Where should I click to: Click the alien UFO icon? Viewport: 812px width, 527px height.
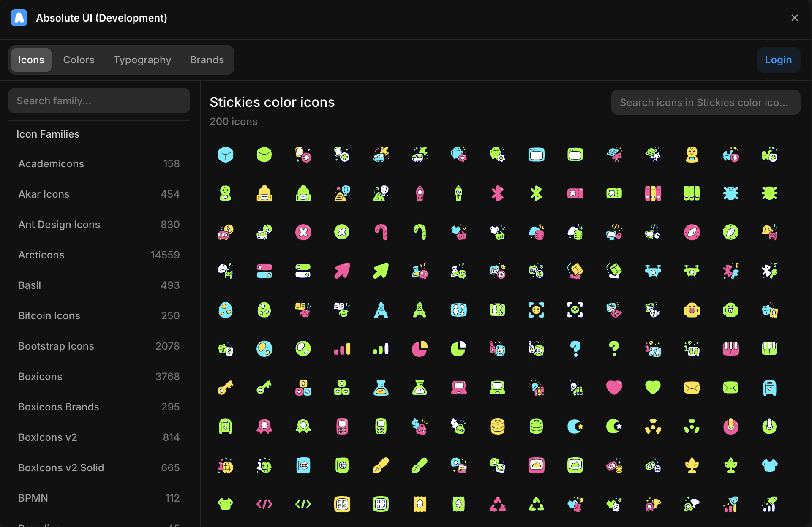(x=614, y=155)
